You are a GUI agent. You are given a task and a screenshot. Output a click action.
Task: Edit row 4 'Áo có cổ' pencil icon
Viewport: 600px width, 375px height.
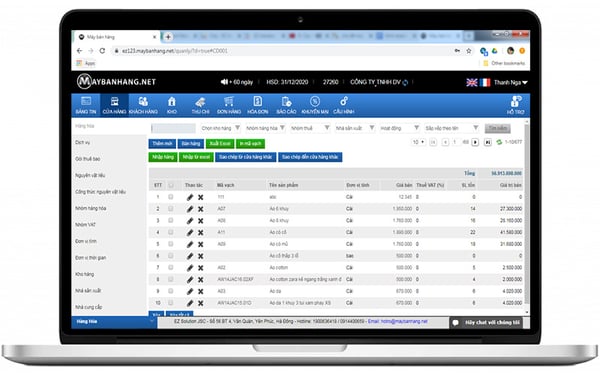coord(190,232)
